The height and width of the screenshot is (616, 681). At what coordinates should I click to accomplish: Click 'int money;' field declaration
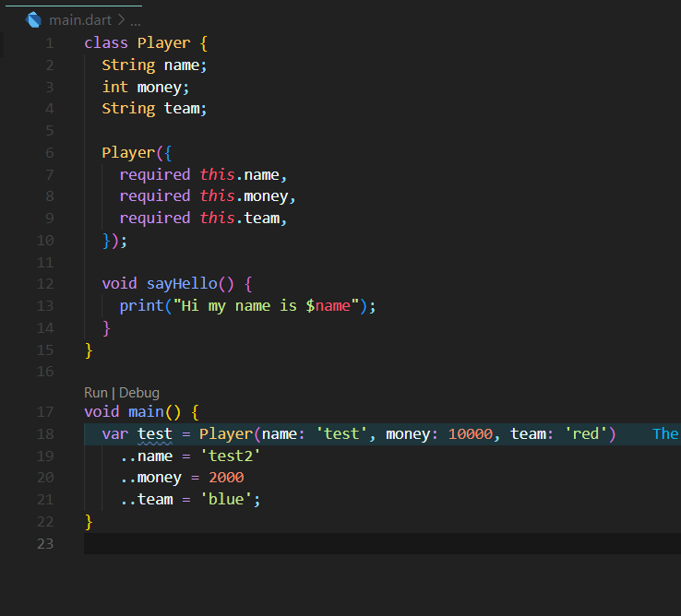click(146, 88)
